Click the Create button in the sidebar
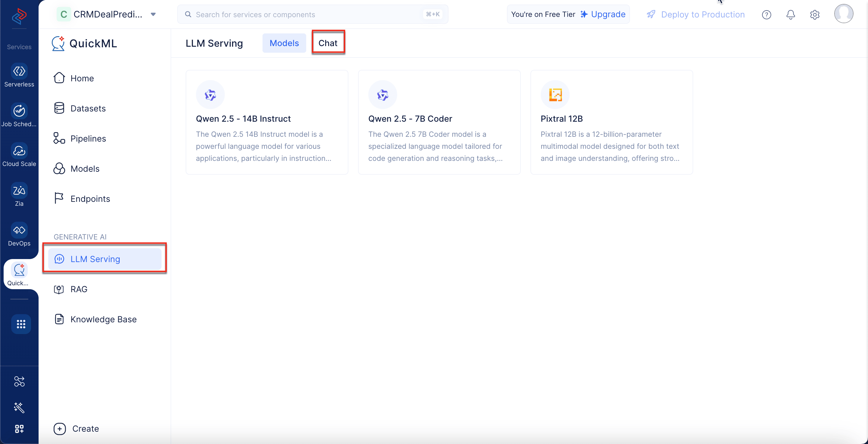The height and width of the screenshot is (444, 868). coord(77,429)
